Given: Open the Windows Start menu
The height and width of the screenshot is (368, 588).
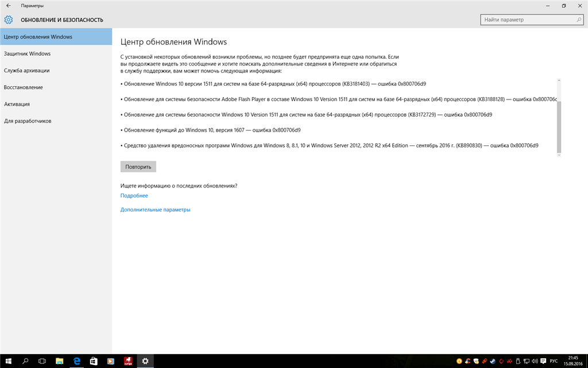Looking at the screenshot, I should 8,361.
